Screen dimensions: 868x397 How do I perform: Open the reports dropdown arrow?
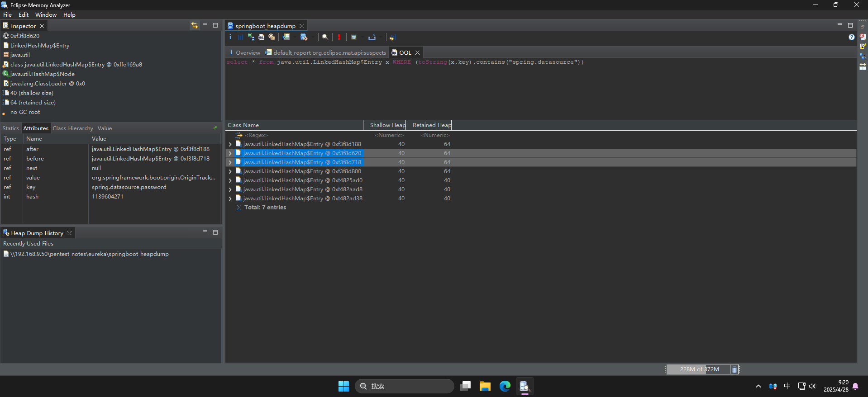295,37
